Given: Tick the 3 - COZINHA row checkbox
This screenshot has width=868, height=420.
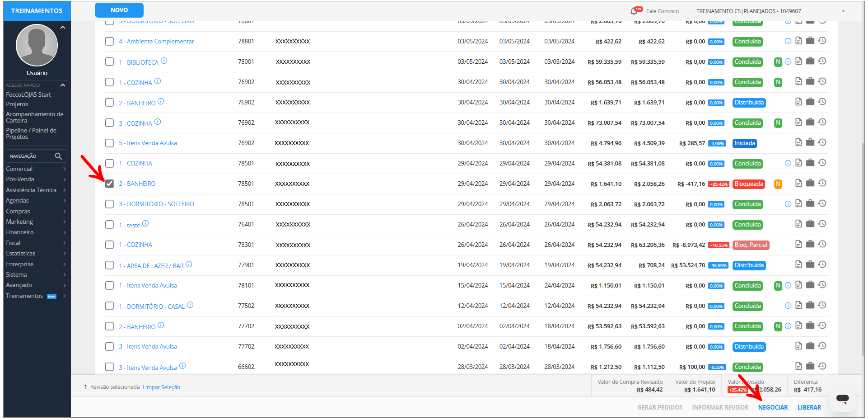Looking at the screenshot, I should (x=109, y=123).
